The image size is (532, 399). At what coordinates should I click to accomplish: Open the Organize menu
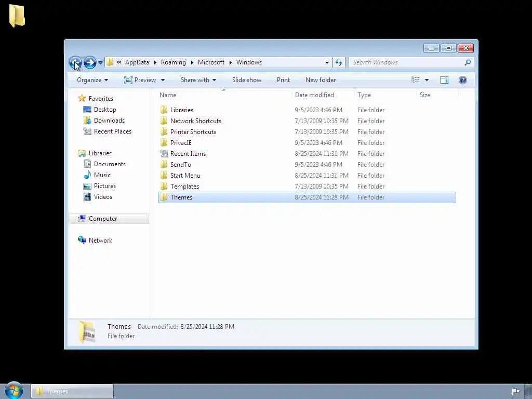click(x=92, y=80)
